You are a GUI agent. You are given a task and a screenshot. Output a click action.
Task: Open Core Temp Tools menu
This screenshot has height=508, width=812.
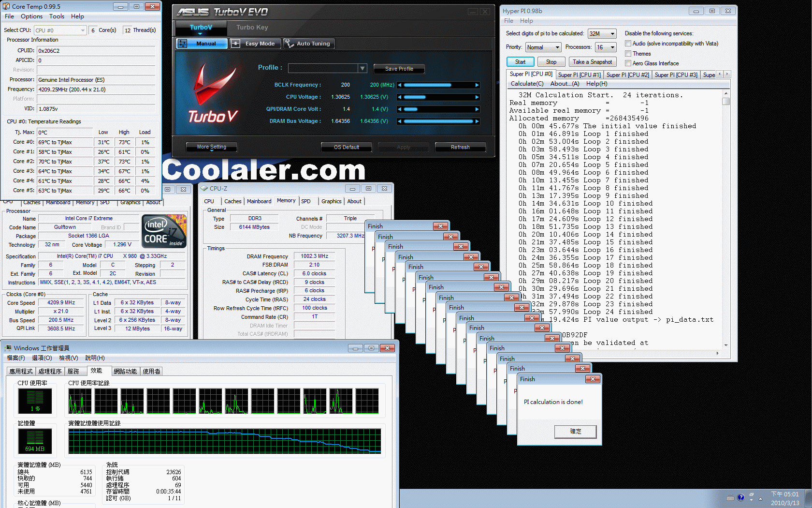pyautogui.click(x=57, y=16)
